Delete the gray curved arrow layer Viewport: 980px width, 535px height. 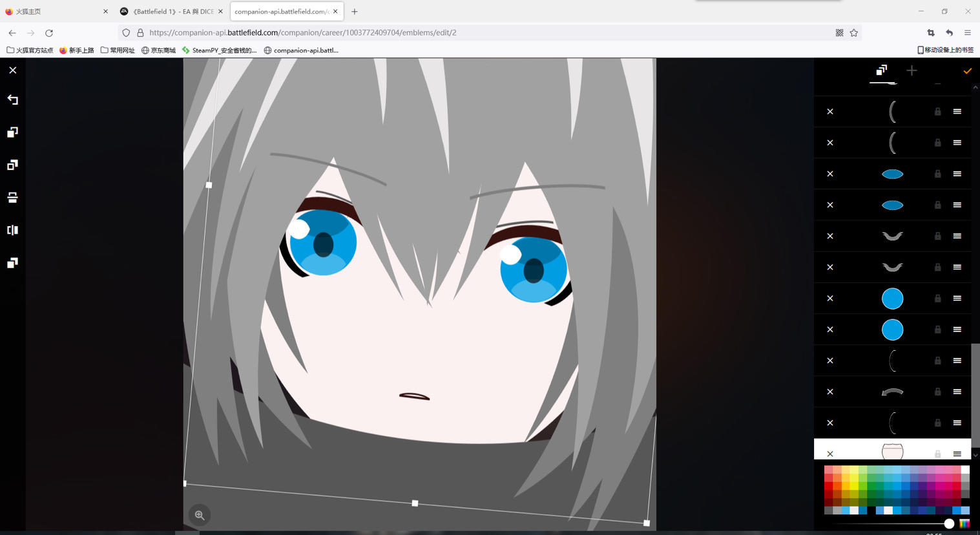[x=830, y=392]
